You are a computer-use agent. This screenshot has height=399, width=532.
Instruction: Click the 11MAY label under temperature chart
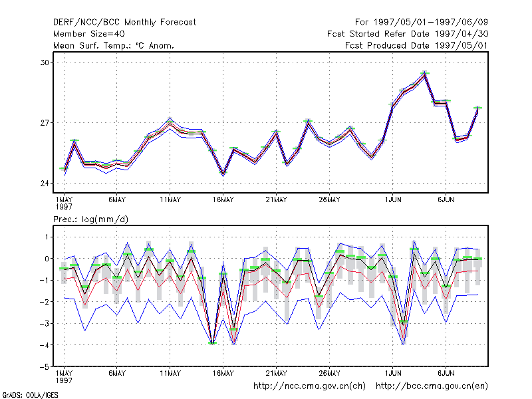coord(170,200)
